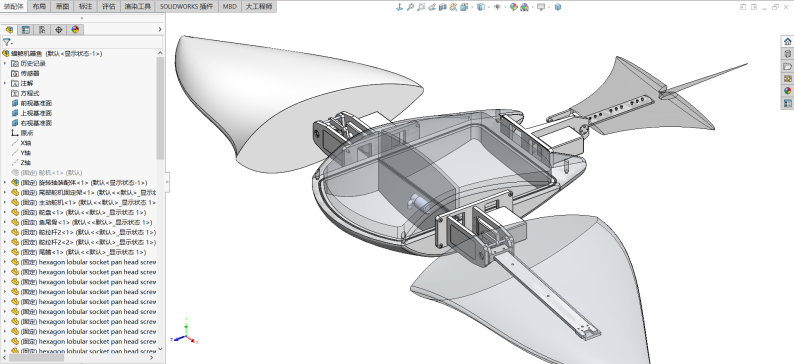Expand the 旋转轴装配体<1> subassembly node
Image resolution: width=794 pixels, height=364 pixels.
5,182
